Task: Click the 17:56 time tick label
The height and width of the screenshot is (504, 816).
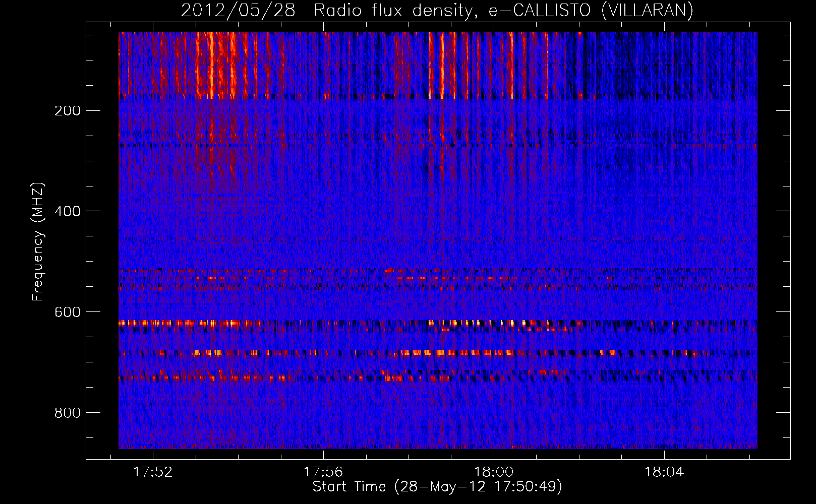Action: pos(323,472)
